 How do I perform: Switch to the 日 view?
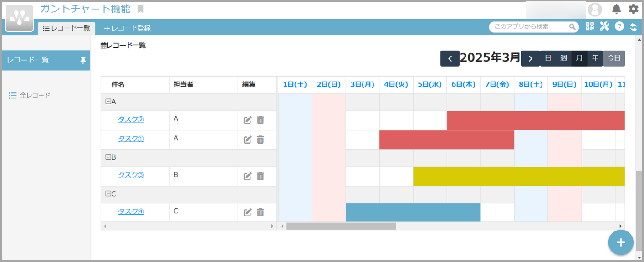click(x=548, y=58)
